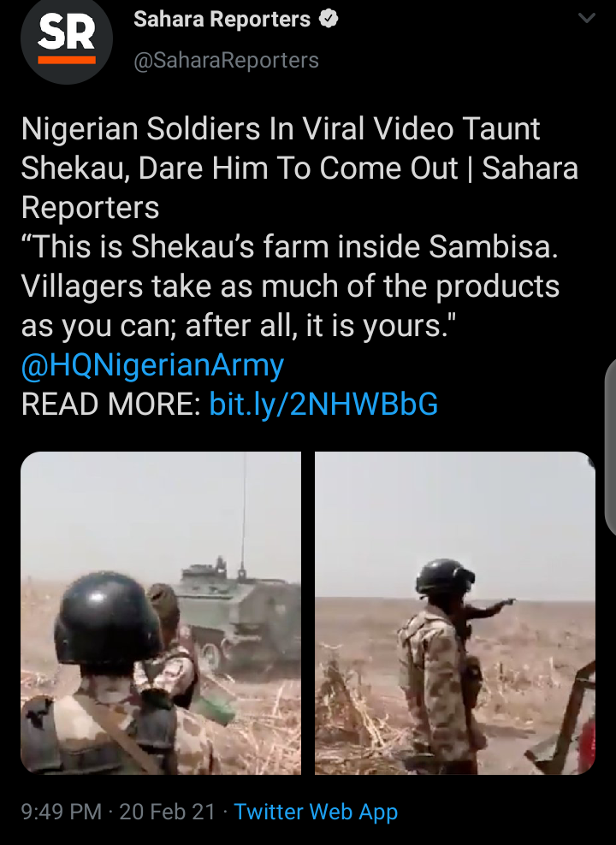Screen dimensions: 616x845
Task: Click the 20 Feb 21 date
Action: click(x=167, y=812)
